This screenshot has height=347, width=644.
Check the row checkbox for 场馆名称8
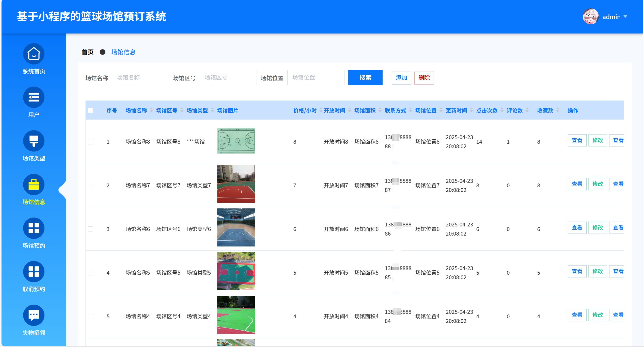click(x=90, y=142)
